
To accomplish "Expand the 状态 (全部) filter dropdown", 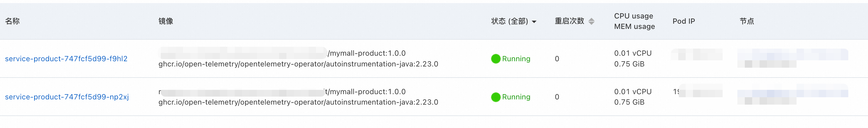I will (534, 22).
